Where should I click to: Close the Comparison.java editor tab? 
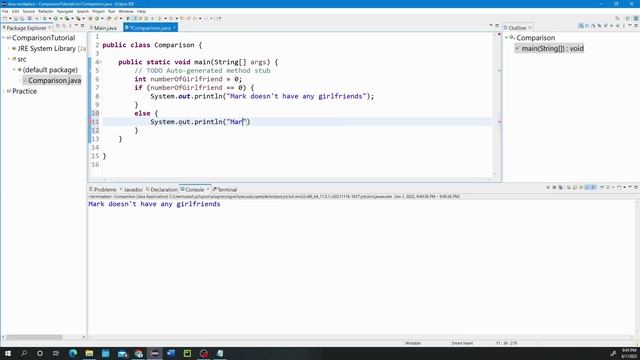point(174,28)
